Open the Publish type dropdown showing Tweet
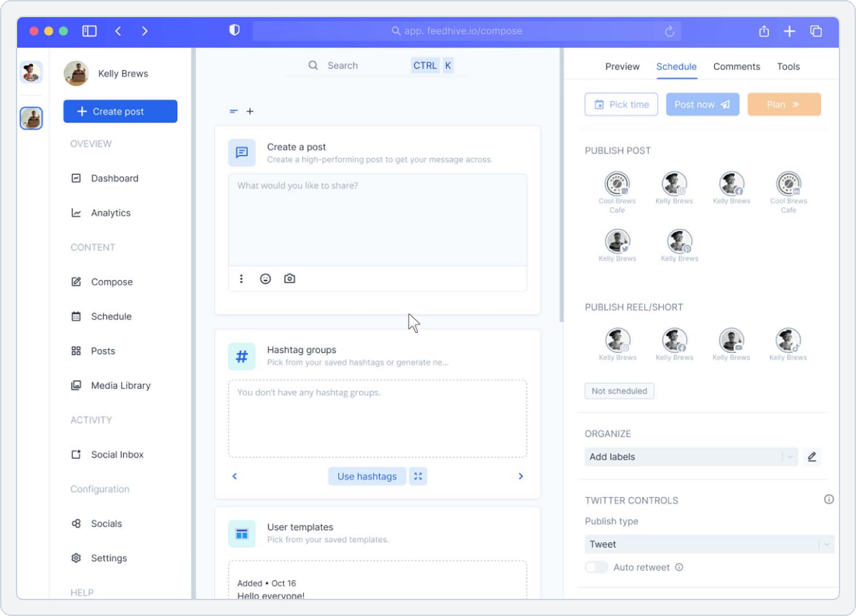856x616 pixels. click(708, 544)
